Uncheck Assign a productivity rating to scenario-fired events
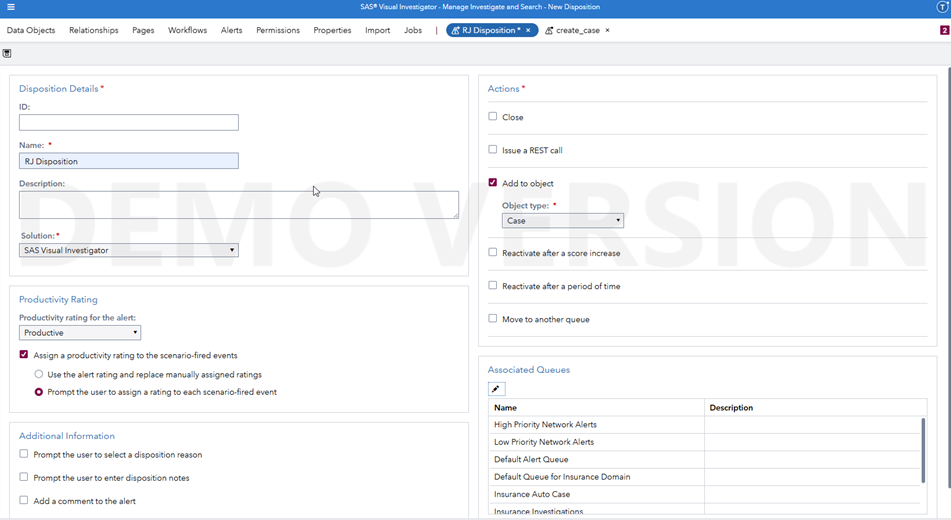 24,354
